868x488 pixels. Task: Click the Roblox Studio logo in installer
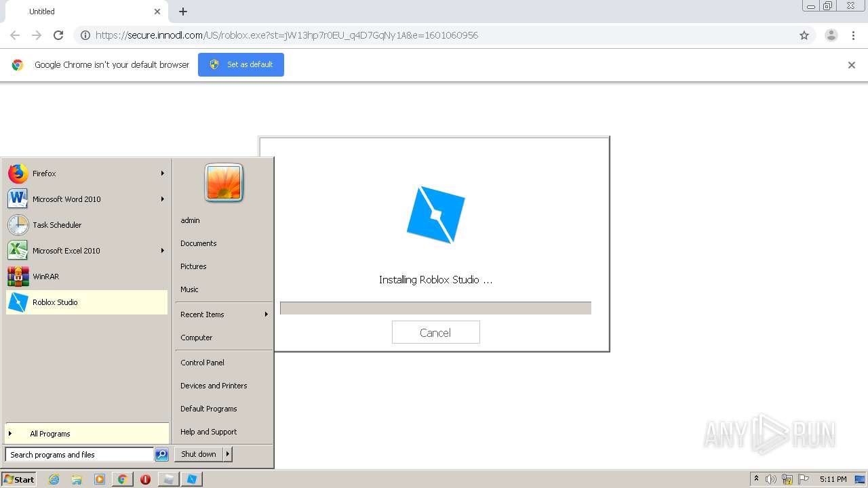click(x=435, y=215)
